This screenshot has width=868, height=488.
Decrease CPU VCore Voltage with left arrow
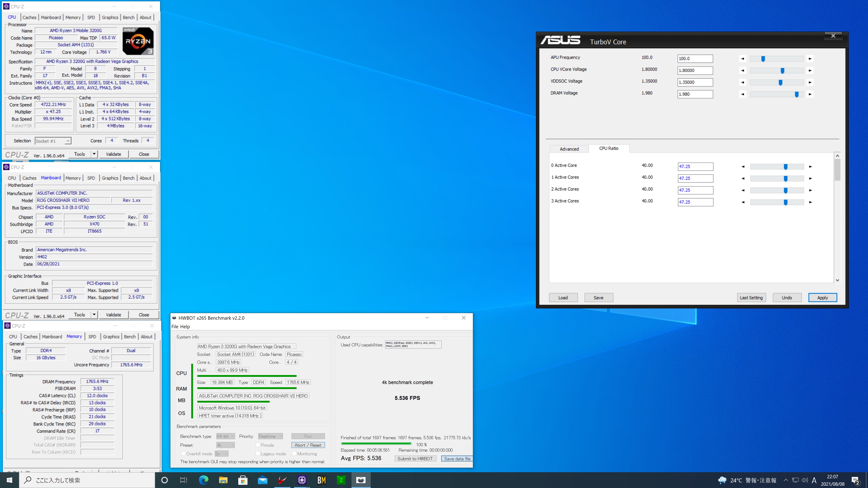(743, 70)
